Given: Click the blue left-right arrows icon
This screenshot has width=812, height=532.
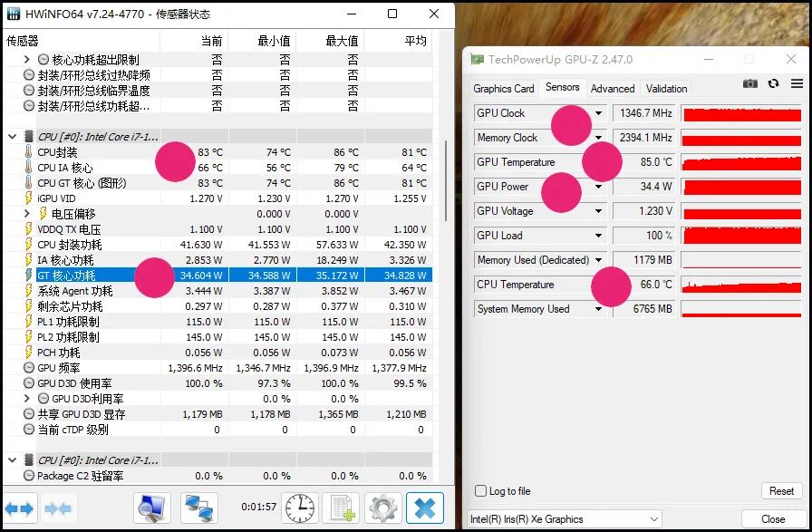Looking at the screenshot, I should pos(20,508).
